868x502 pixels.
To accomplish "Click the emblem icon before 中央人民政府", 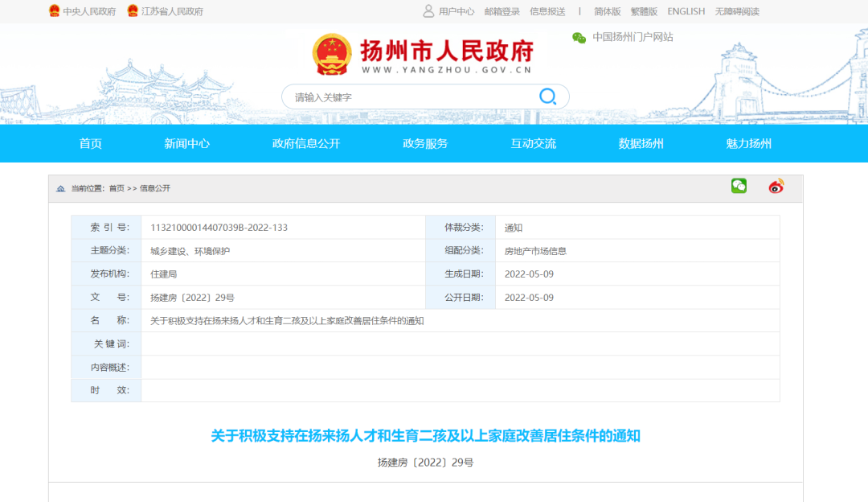I will pyautogui.click(x=52, y=11).
